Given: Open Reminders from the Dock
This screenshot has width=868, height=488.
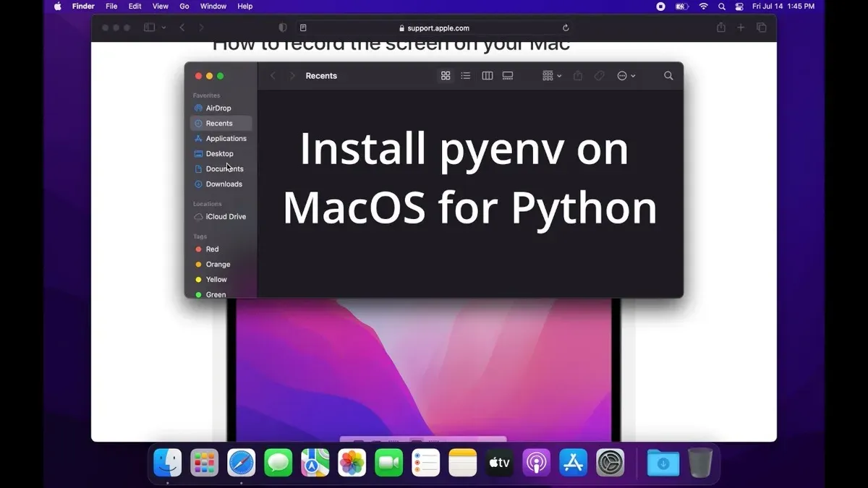Looking at the screenshot, I should [426, 463].
